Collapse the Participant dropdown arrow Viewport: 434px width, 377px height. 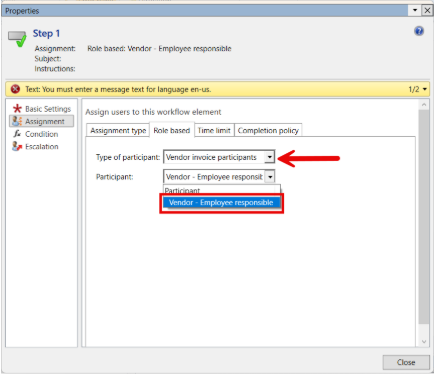(270, 177)
